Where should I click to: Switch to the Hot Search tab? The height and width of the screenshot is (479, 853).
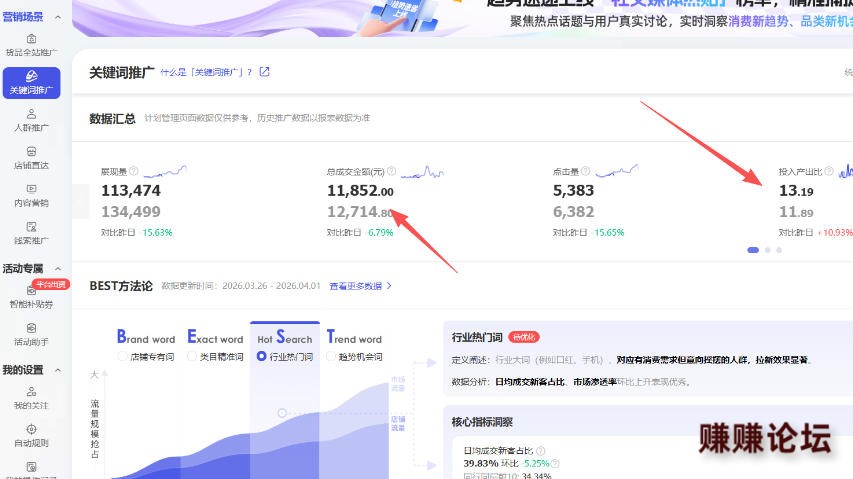284,339
